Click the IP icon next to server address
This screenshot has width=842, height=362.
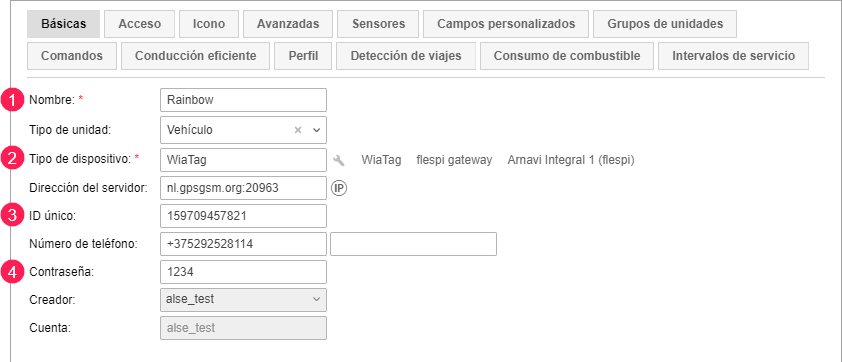339,188
